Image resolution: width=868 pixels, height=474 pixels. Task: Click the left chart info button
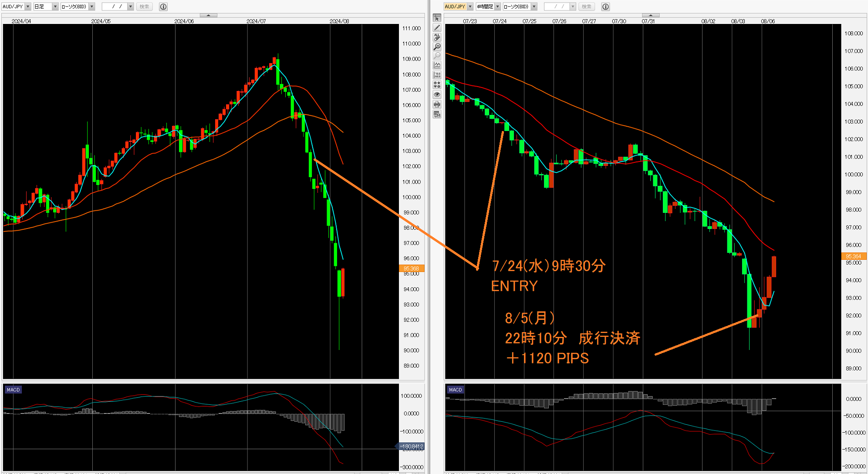[163, 7]
